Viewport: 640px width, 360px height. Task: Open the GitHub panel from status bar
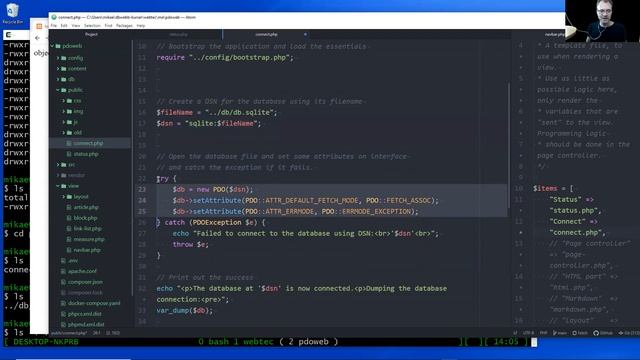coord(603,333)
